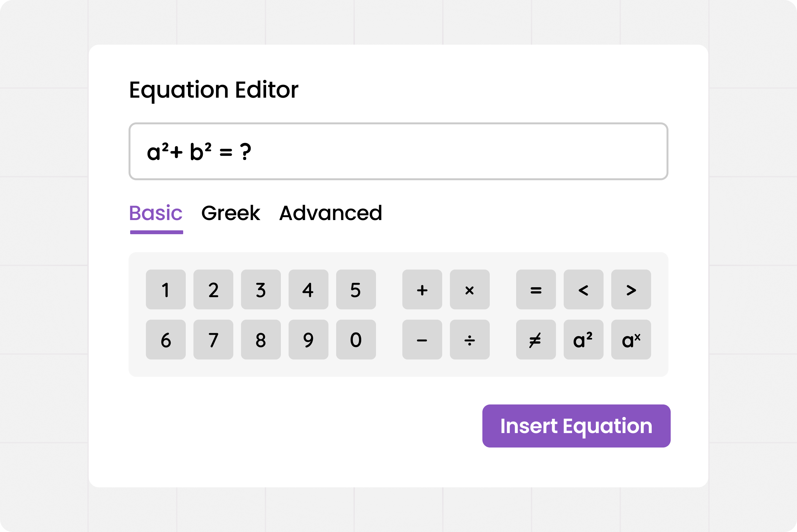Viewport: 797px width, 532px height.
Task: Insert the not-equal symbol
Action: tap(536, 339)
